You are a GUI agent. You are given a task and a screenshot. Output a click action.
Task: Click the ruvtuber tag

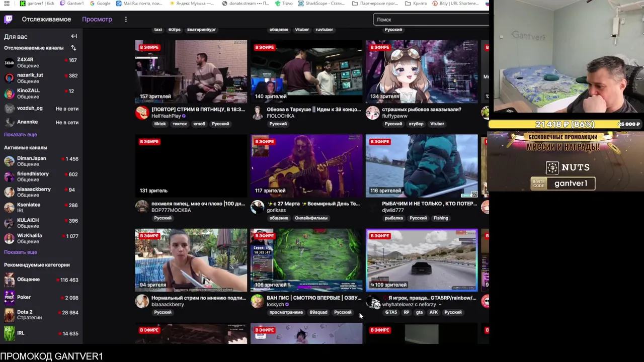coord(325,30)
